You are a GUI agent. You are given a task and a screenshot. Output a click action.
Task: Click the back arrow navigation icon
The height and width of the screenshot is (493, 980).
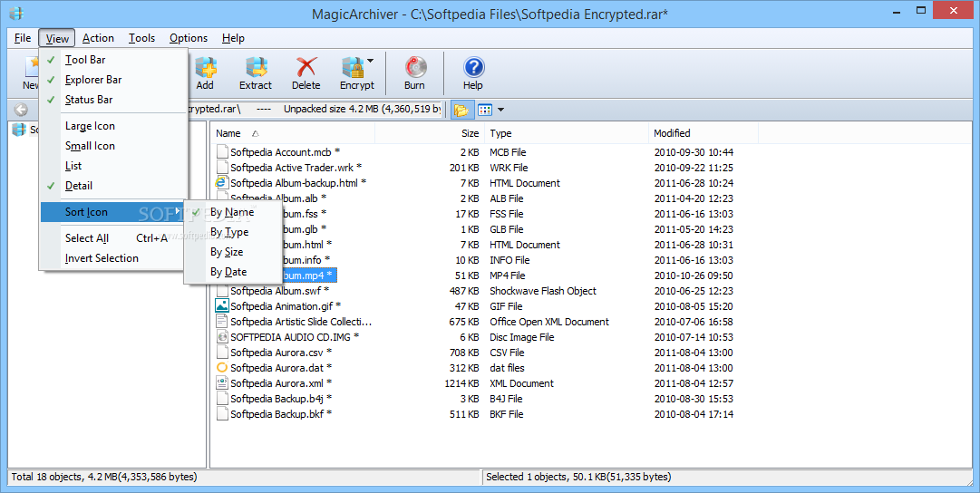[21, 110]
